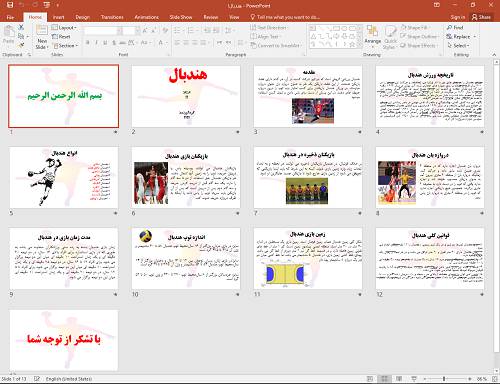
Task: Clear all formatting icon
Action: tap(165, 31)
